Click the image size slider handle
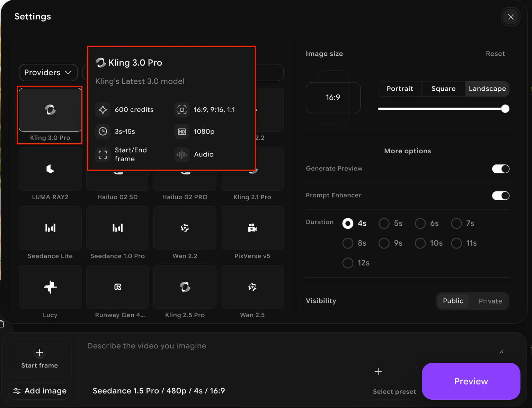532x408 pixels. pyautogui.click(x=505, y=109)
